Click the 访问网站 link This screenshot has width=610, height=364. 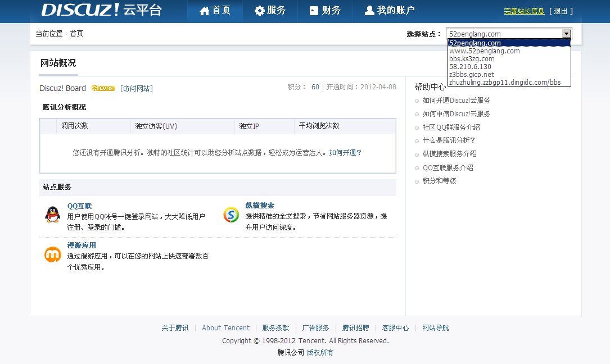pos(137,89)
